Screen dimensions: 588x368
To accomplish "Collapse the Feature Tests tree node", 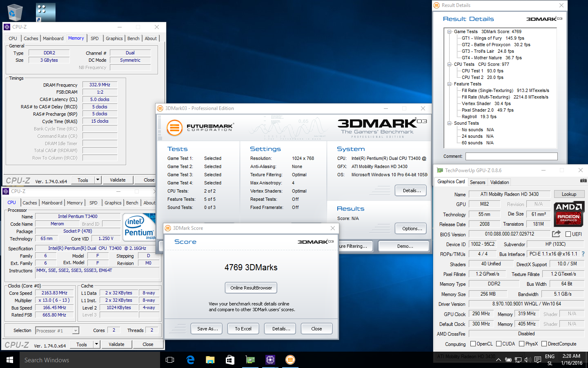I will tap(449, 84).
